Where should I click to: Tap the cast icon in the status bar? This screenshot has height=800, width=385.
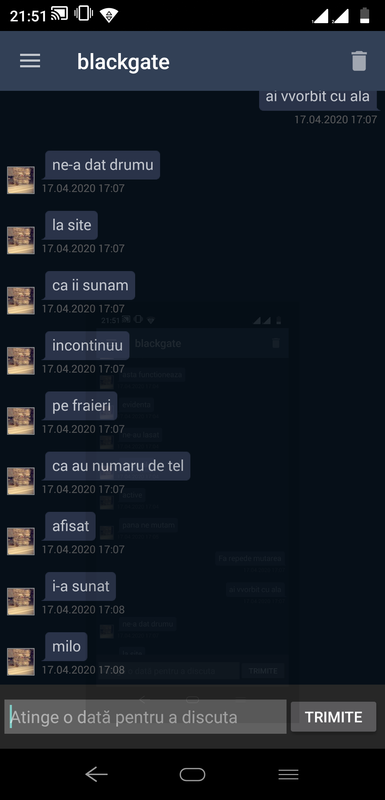[x=59, y=14]
